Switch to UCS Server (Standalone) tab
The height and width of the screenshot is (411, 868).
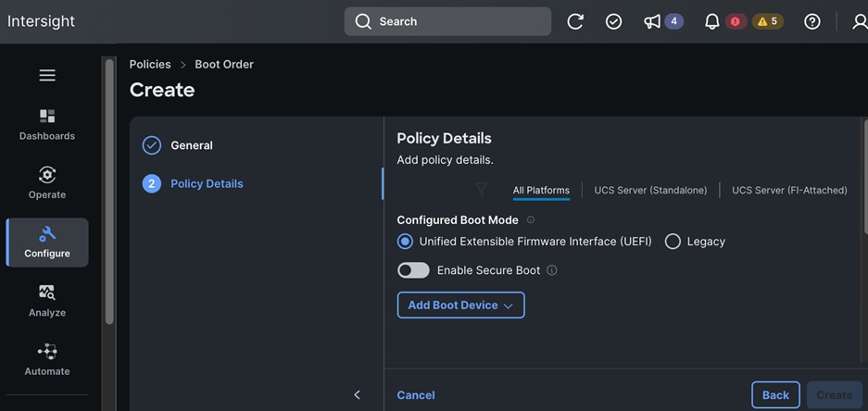[x=650, y=191]
